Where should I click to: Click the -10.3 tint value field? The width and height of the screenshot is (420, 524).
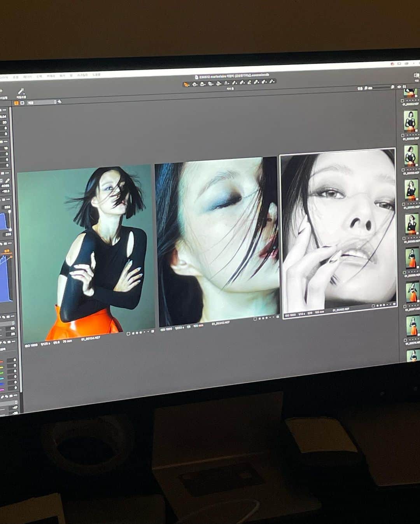5,191
